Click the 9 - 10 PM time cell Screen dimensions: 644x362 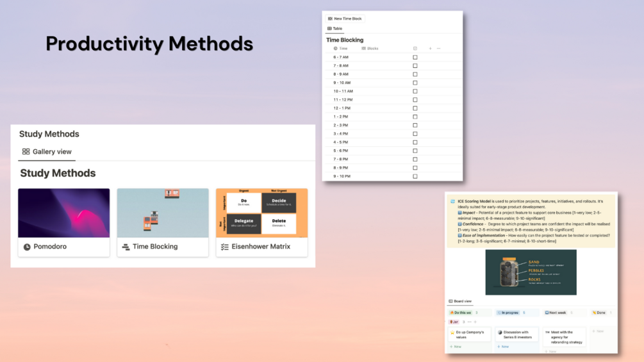click(342, 176)
